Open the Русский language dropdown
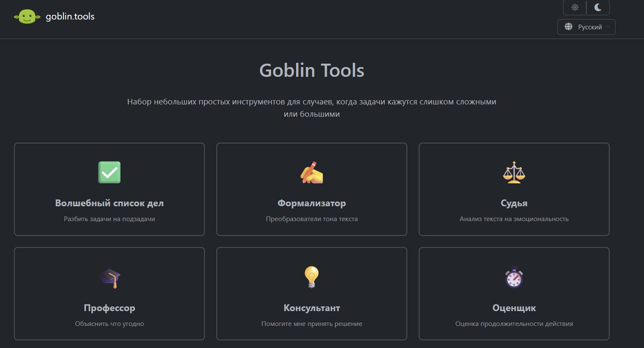Image resolution: width=644 pixels, height=348 pixels. [x=587, y=27]
